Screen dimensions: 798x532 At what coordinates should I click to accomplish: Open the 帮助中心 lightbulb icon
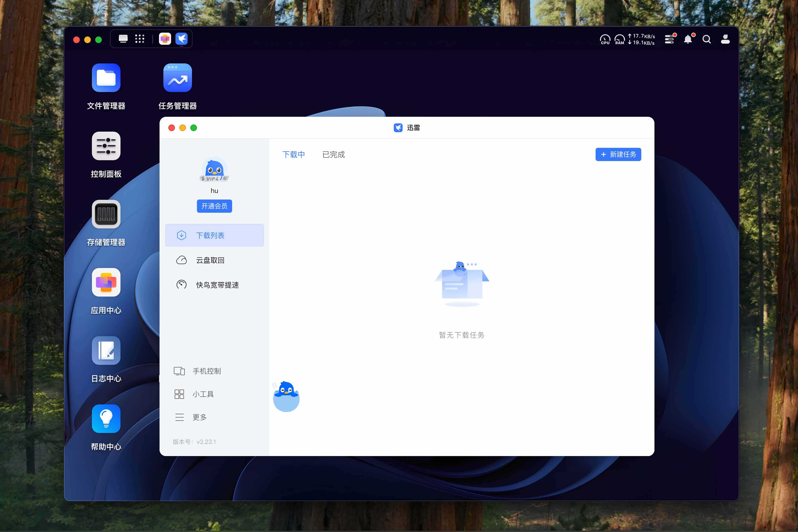coord(106,419)
